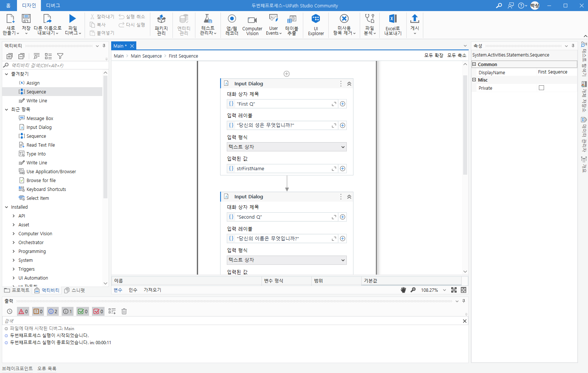Click the Computer Vision icon
Viewport: 588px width, 373px height.
252,20
